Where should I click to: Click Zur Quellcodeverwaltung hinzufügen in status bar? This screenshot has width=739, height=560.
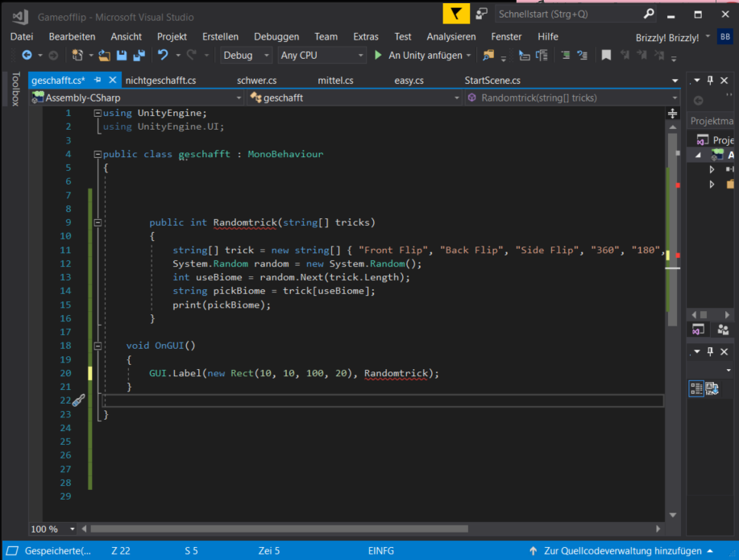pos(622,551)
